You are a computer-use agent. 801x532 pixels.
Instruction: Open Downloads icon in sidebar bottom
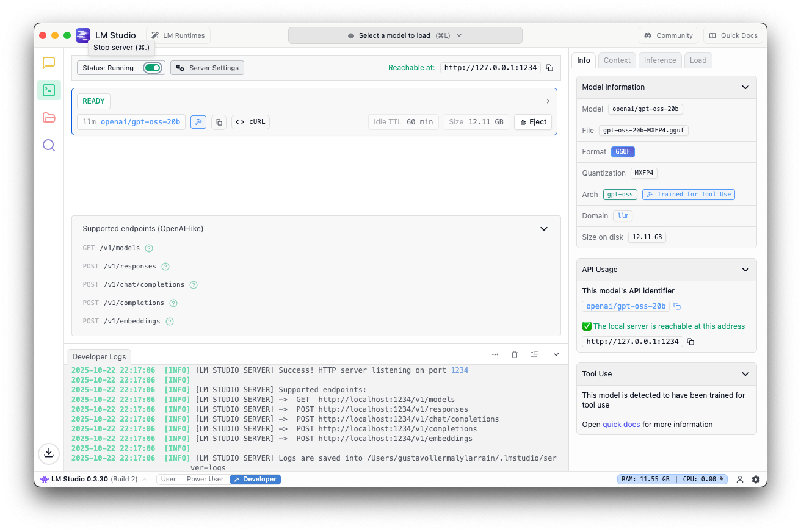click(x=49, y=453)
